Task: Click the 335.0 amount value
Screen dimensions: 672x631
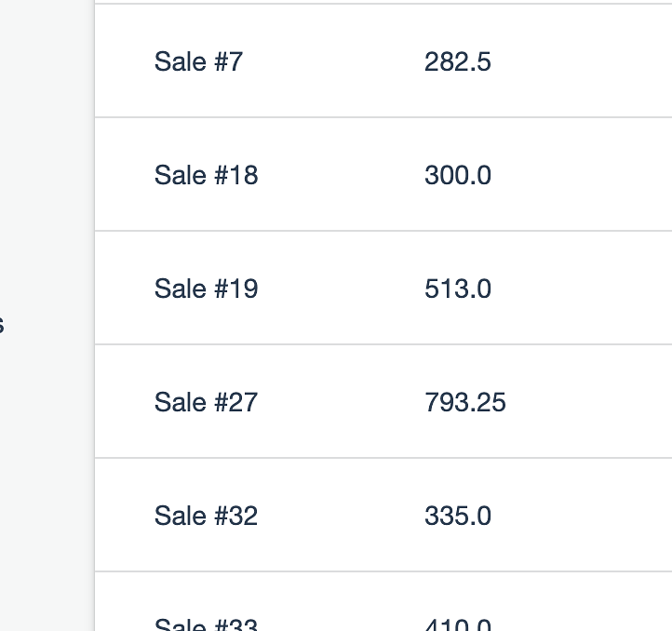Action: [x=457, y=516]
